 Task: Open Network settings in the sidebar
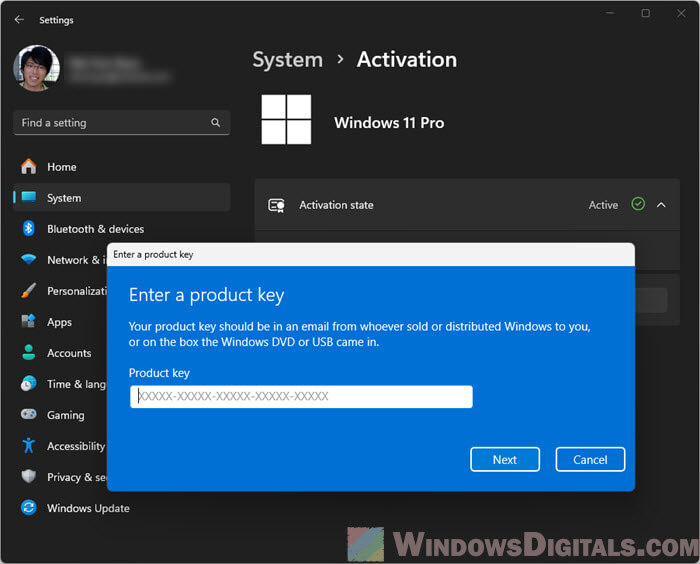[x=60, y=259]
